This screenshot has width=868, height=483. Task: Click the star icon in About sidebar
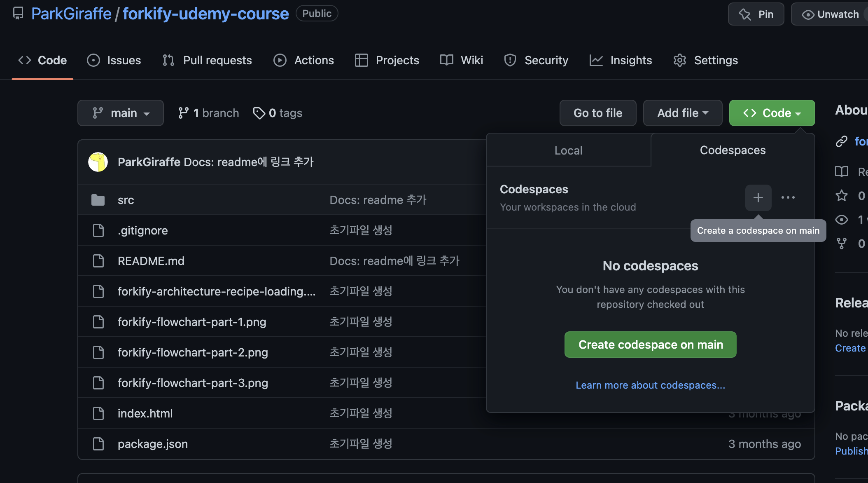842,195
